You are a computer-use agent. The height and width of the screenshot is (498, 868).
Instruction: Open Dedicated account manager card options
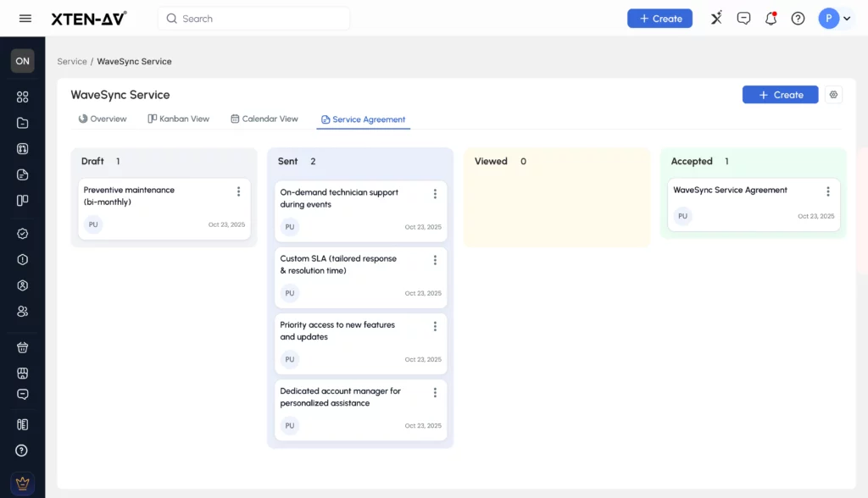point(435,392)
